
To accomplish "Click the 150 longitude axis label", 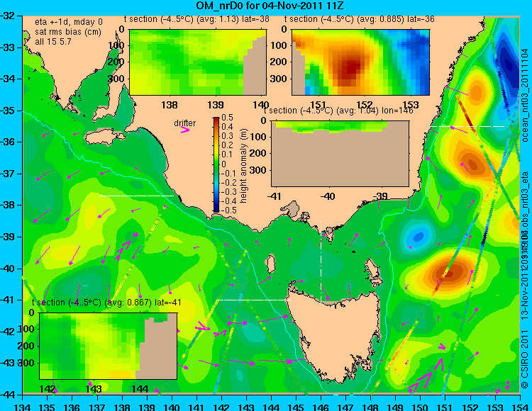I will tap(420, 407).
